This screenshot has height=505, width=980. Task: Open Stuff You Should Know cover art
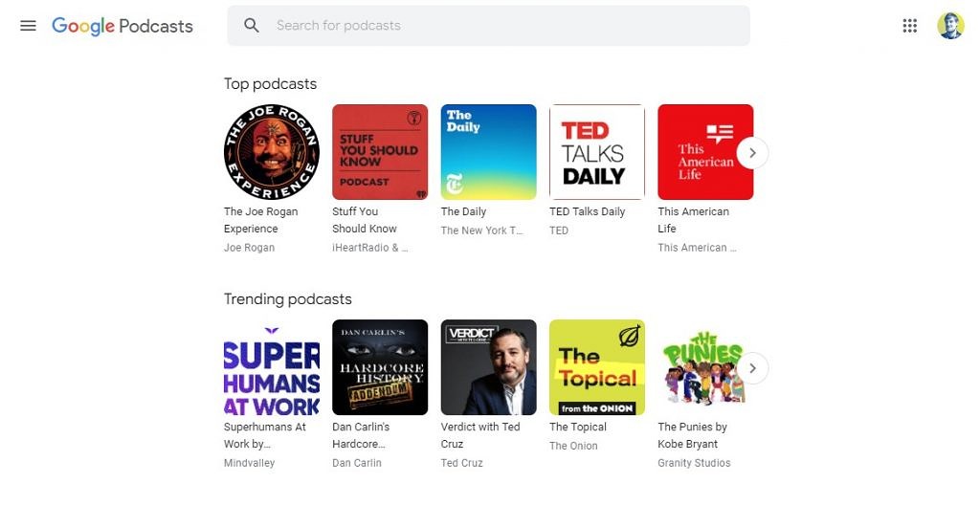(380, 152)
